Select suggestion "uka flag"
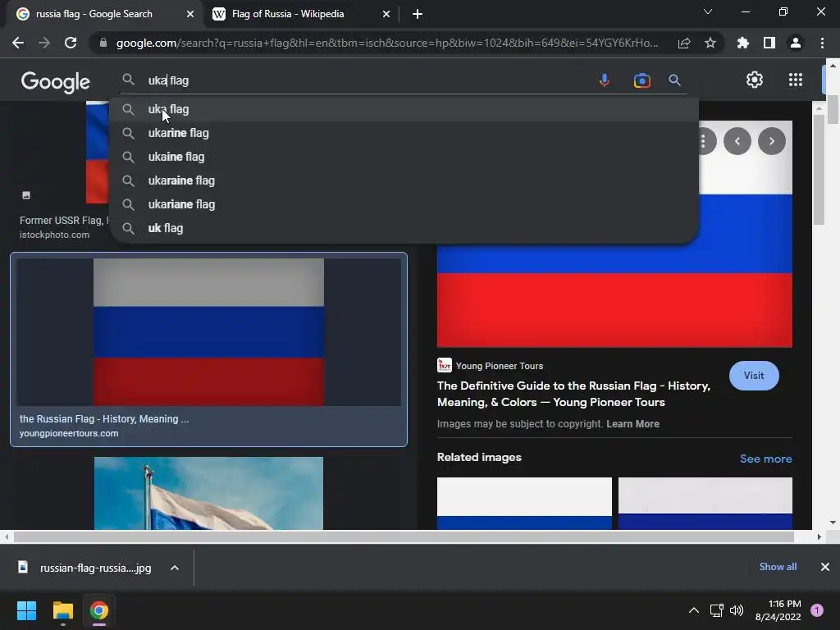Screen dimensions: 840x630 pos(404,109)
